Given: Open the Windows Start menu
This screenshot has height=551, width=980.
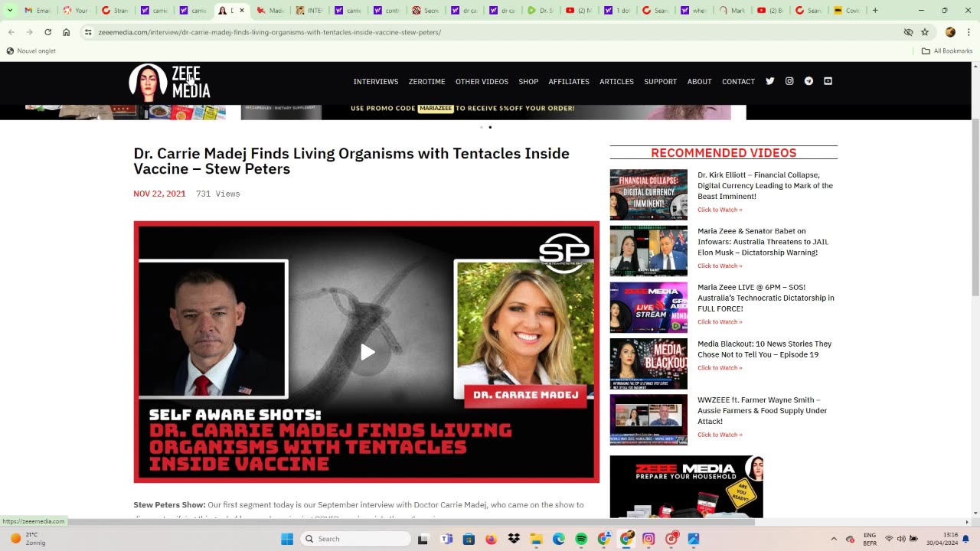Looking at the screenshot, I should click(x=287, y=539).
